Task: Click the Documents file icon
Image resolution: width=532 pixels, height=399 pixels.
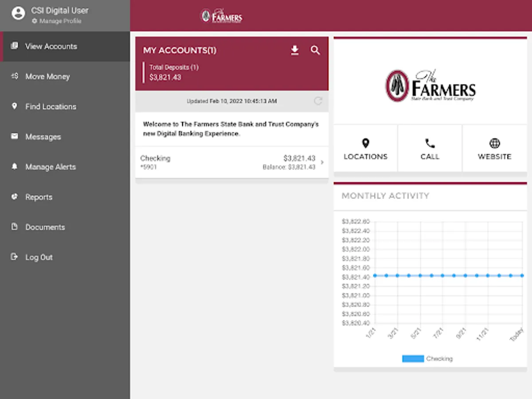Action: 15,227
